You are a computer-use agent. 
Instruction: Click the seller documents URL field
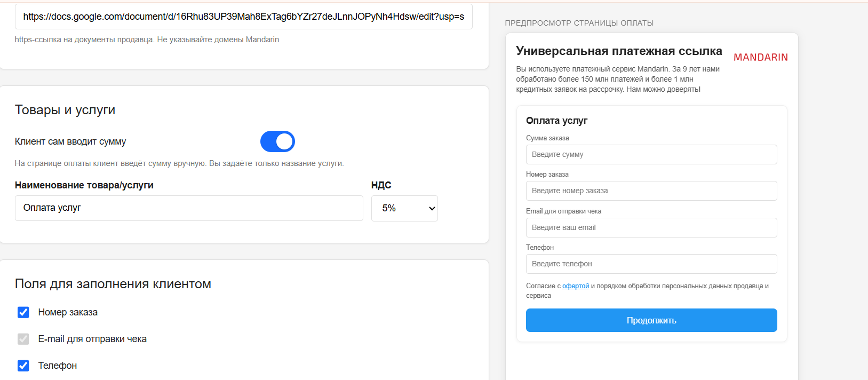[243, 17]
